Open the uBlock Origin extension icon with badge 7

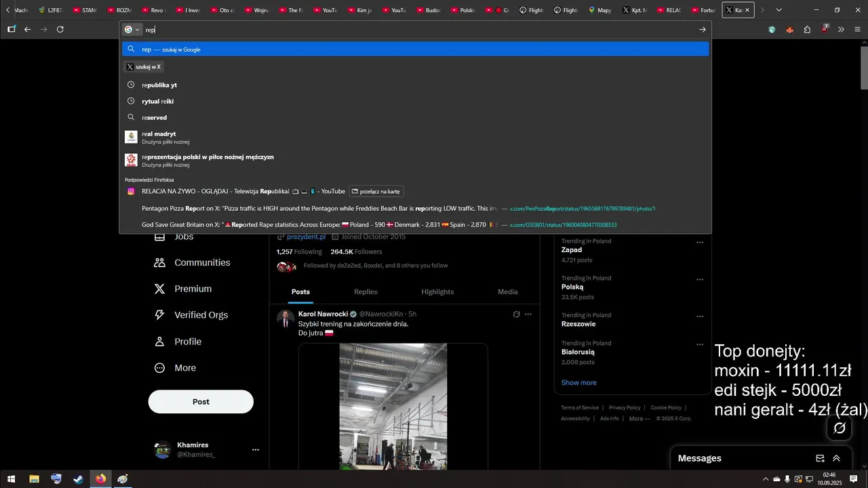pos(825,29)
